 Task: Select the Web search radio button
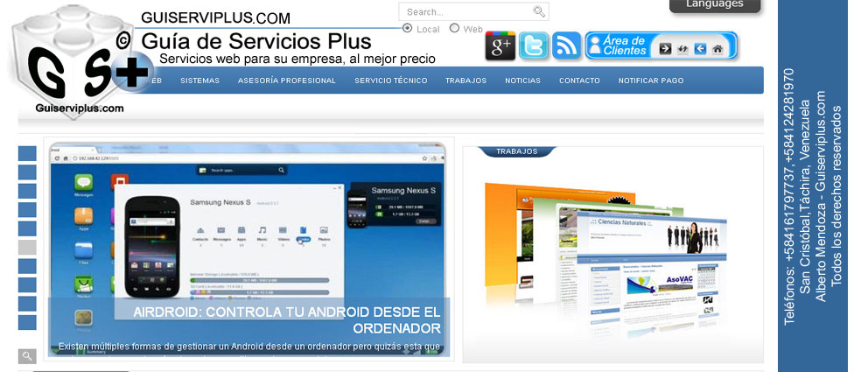tap(454, 28)
